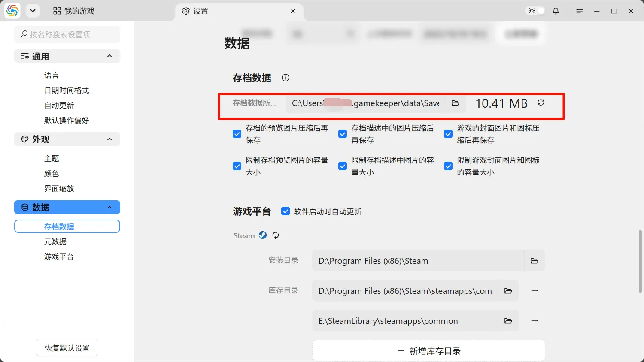Switch to the 我的游戏 tab

tap(73, 11)
